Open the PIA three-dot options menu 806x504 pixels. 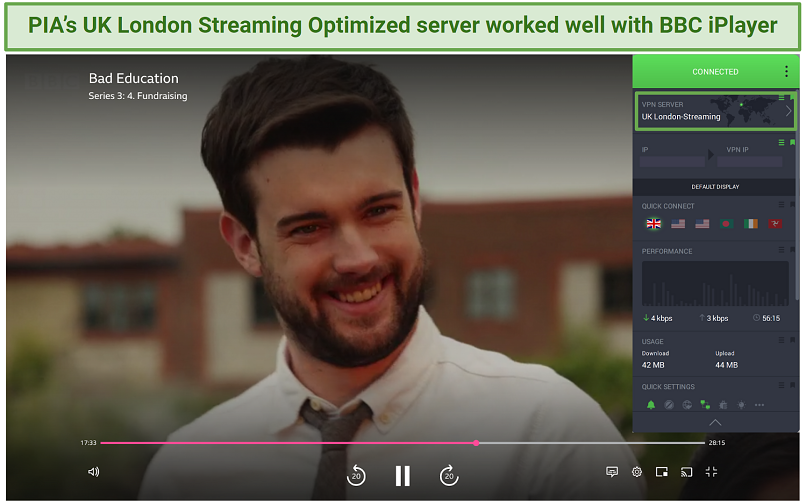786,71
